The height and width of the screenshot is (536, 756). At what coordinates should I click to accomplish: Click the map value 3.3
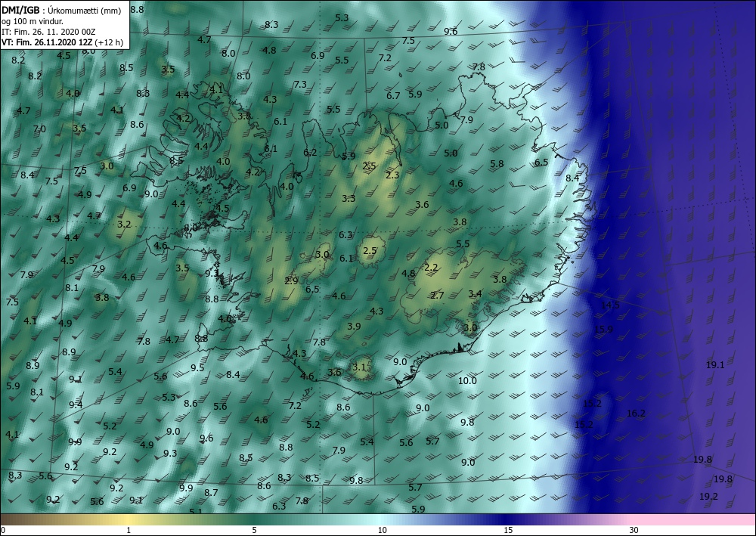click(x=349, y=199)
